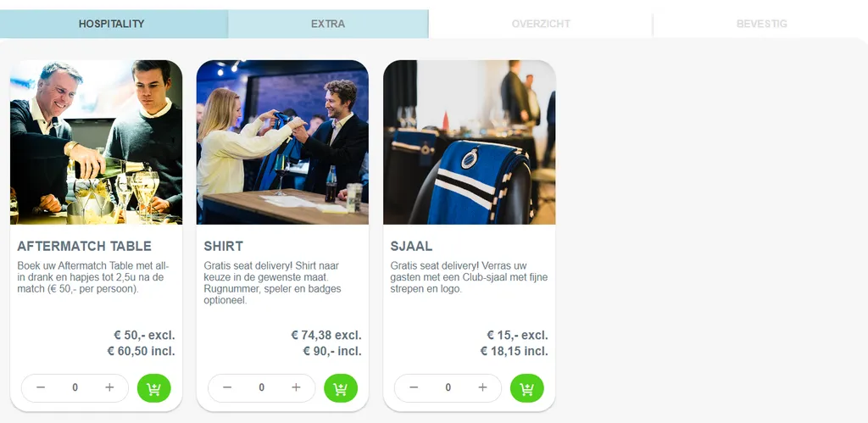Click the Sjaal quantity field
868x423 pixels.
(x=448, y=387)
